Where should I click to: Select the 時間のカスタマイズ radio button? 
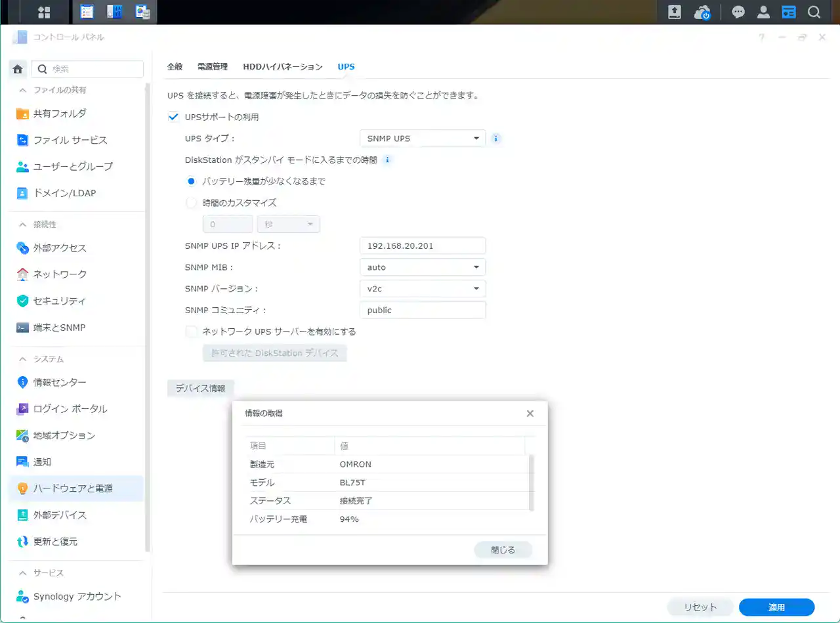pyautogui.click(x=192, y=203)
